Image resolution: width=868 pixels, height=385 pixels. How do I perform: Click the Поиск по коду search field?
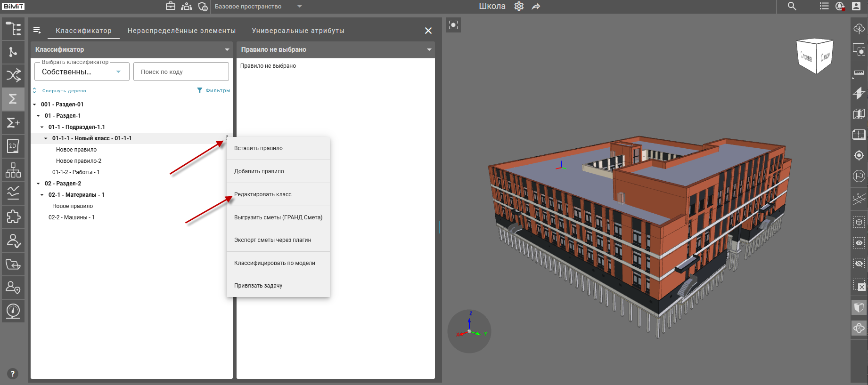tap(181, 72)
